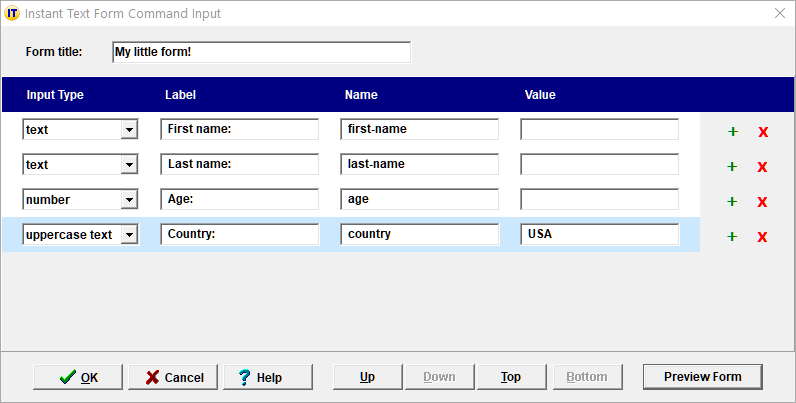Click empty Value field for Age row
The image size is (796, 403).
point(600,199)
